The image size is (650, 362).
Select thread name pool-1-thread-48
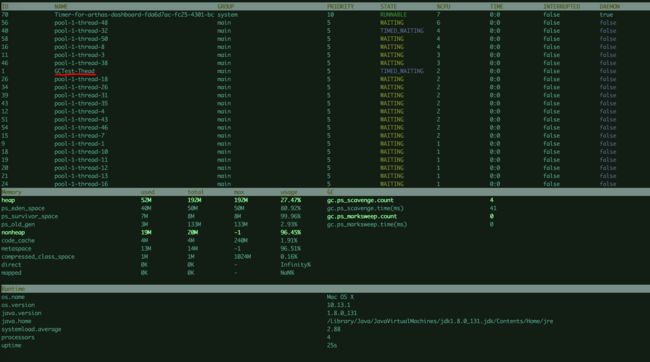click(x=81, y=23)
